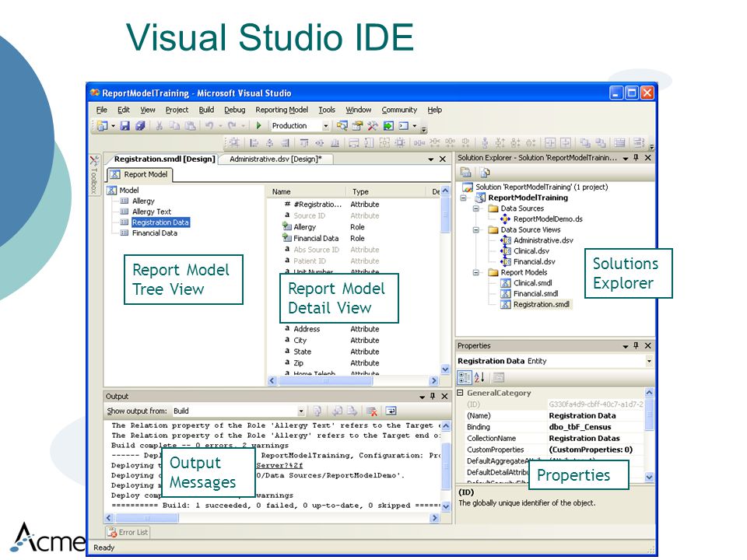Screen dimensions: 747x560
Task: Toggle Word Wrap in Output toolbar
Action: click(391, 411)
